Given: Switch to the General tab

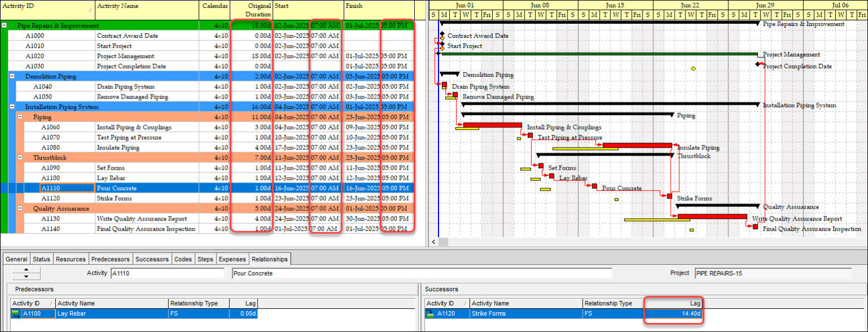Looking at the screenshot, I should click(x=16, y=259).
